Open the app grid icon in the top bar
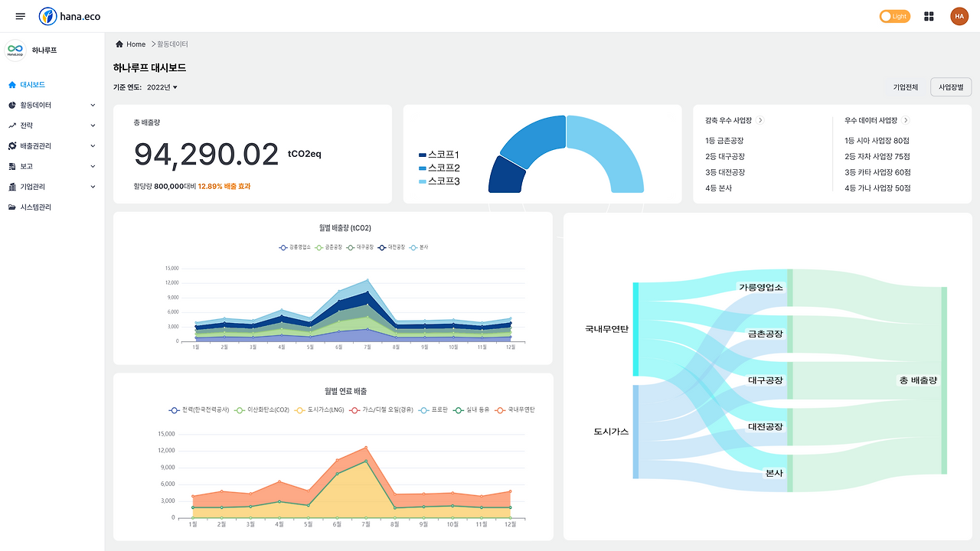Screen dimensions: 980x551 coord(928,15)
